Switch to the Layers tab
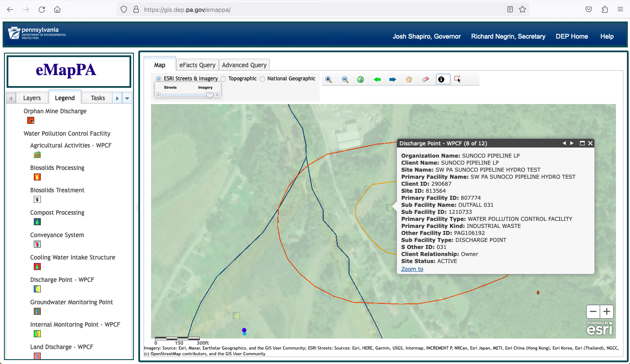 32,98
